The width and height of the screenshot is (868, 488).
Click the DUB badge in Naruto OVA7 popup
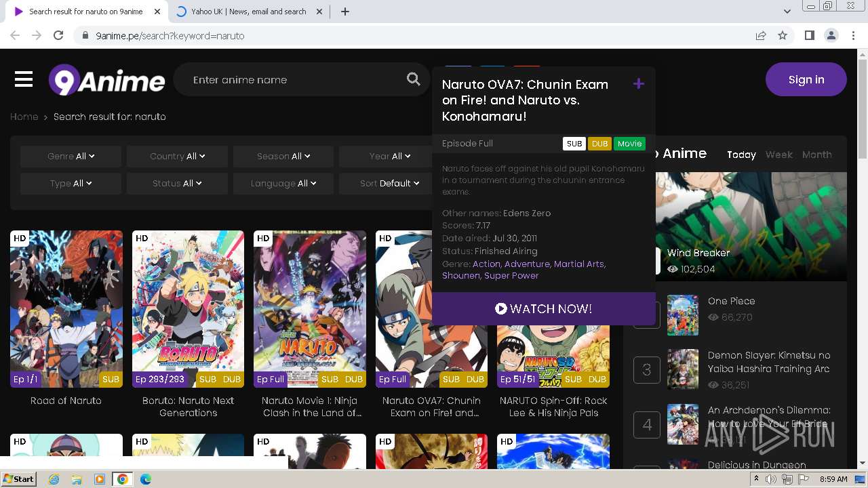point(599,144)
